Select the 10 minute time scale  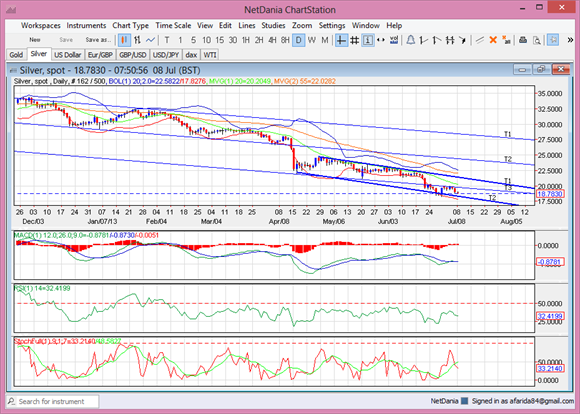click(206, 40)
